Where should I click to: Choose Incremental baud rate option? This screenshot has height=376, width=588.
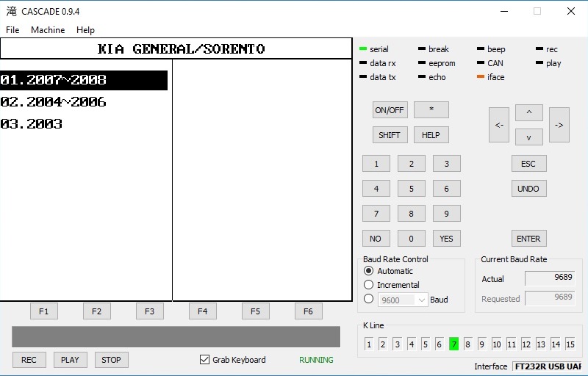coord(369,285)
